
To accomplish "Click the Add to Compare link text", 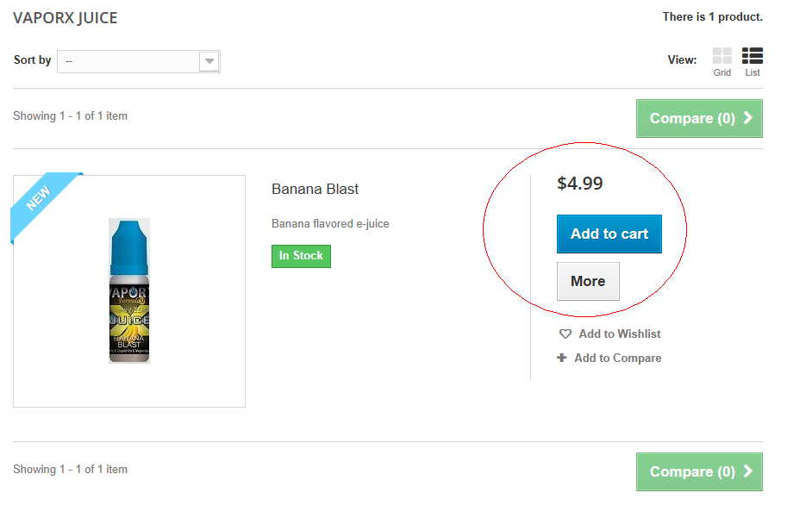I will click(x=617, y=358).
